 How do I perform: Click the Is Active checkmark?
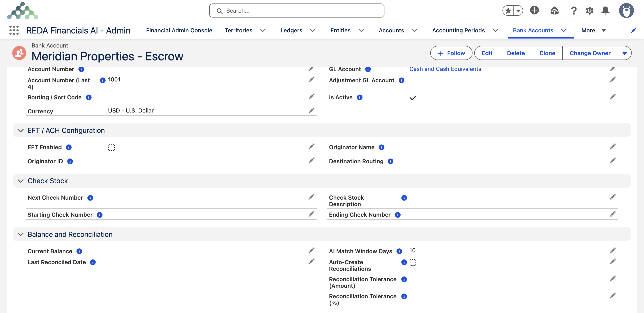point(413,98)
